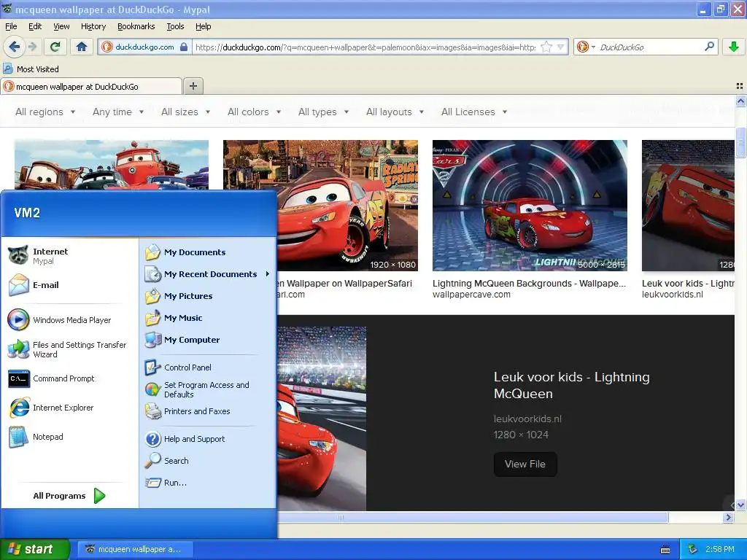747x560 pixels.
Task: Open the tab groups grid icon
Action: point(740,86)
